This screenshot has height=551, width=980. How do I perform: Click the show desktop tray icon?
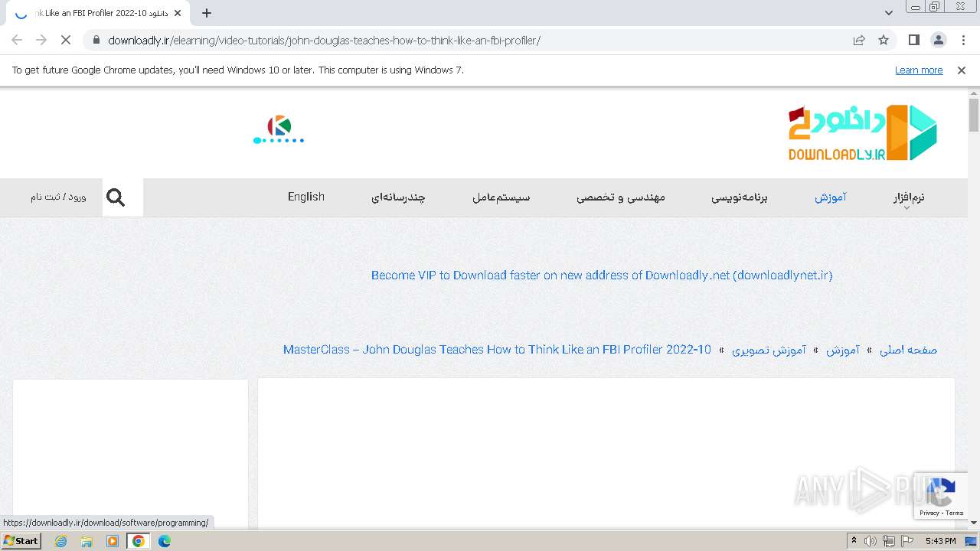[x=970, y=541]
